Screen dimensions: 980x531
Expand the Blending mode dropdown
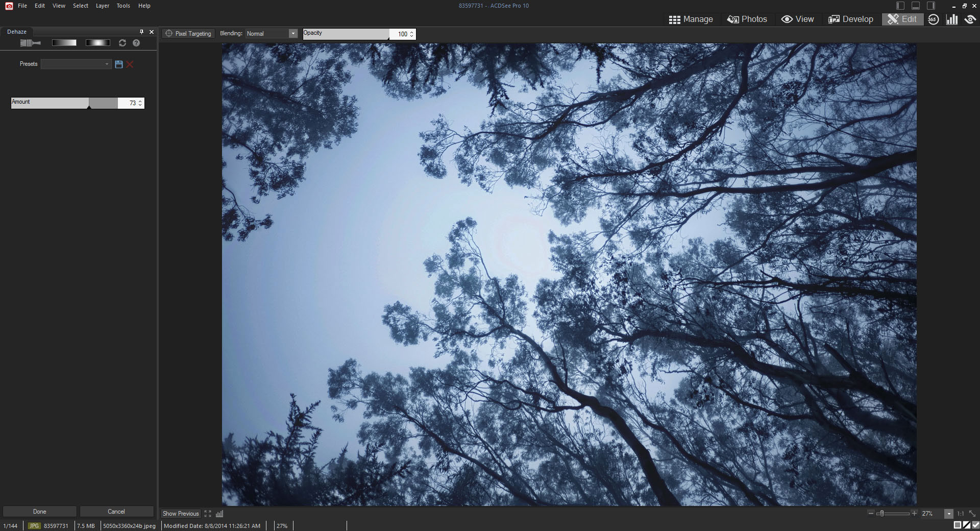click(293, 34)
